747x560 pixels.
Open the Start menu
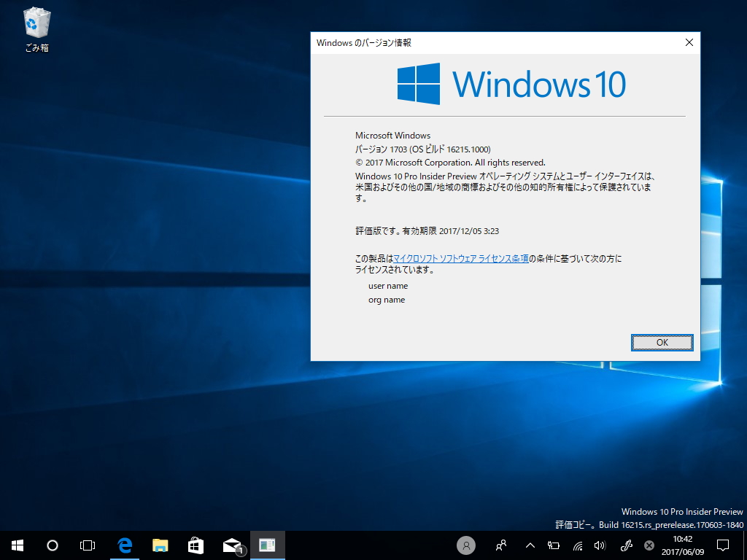16,545
